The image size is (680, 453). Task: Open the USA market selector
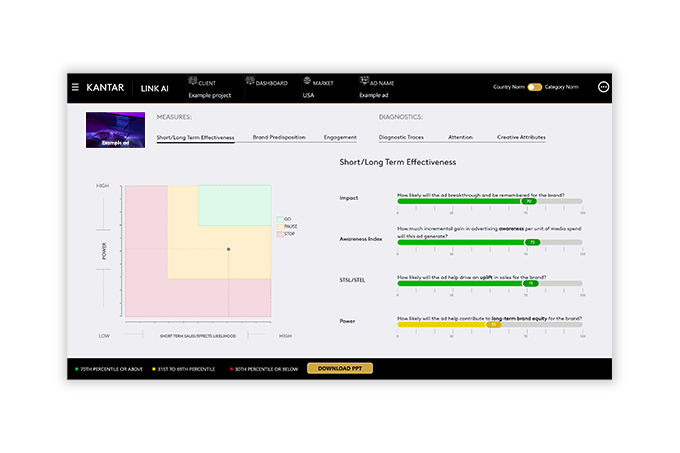pos(309,94)
